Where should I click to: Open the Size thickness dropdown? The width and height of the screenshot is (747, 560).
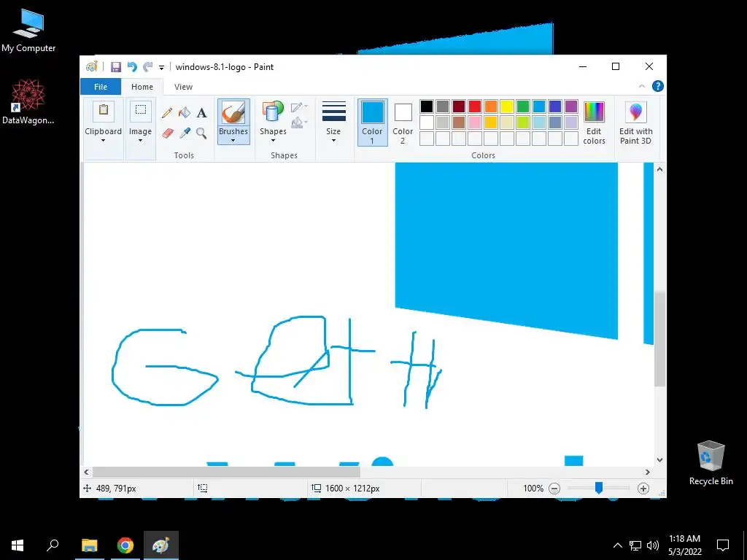(333, 122)
